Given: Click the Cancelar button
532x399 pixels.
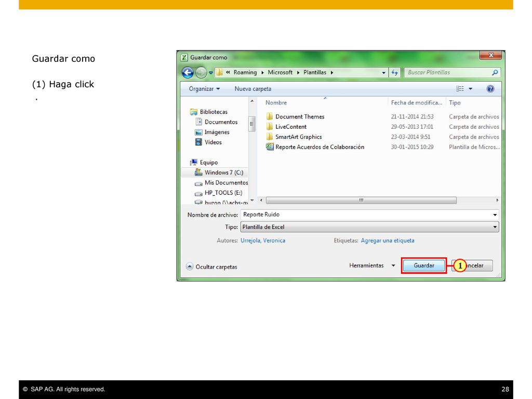Looking at the screenshot, I should tap(472, 265).
